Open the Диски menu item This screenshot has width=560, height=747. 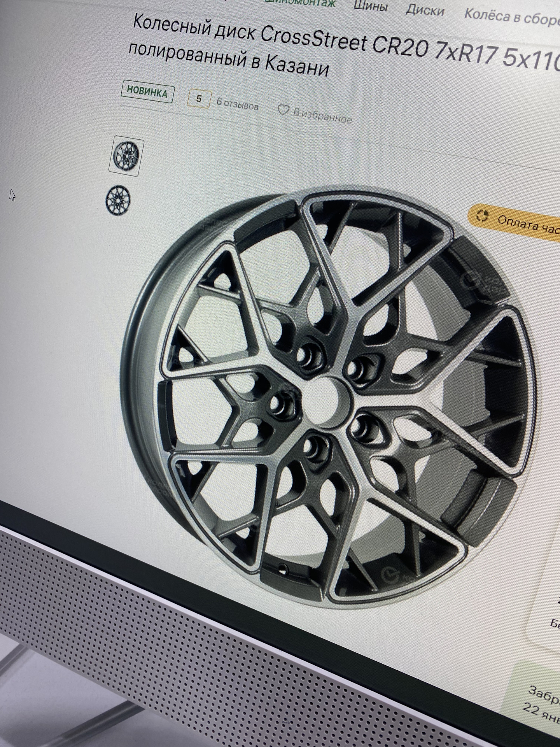point(425,11)
